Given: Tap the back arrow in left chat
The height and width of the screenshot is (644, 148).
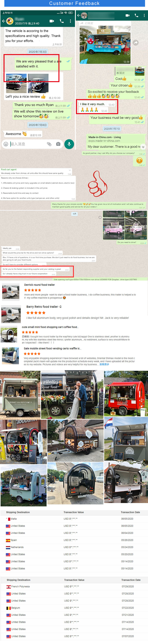Looking at the screenshot, I should pos(4,21).
